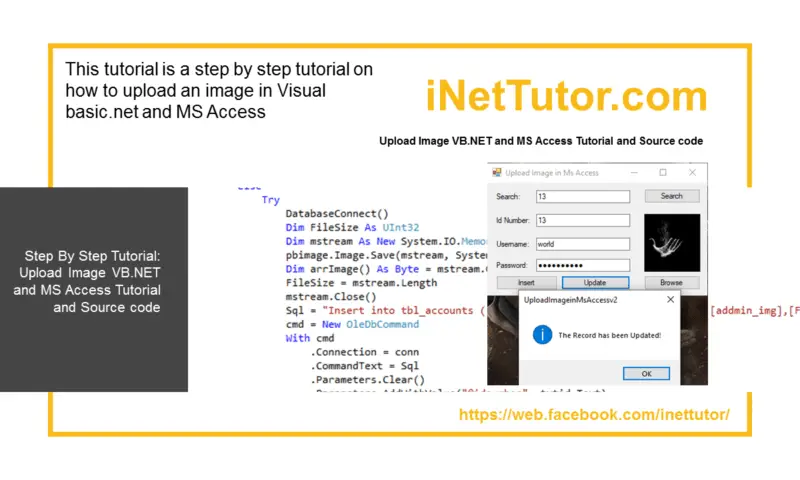The image size is (800, 480).
Task: Open the web.facebook.com/inettutor link
Action: pos(594,414)
